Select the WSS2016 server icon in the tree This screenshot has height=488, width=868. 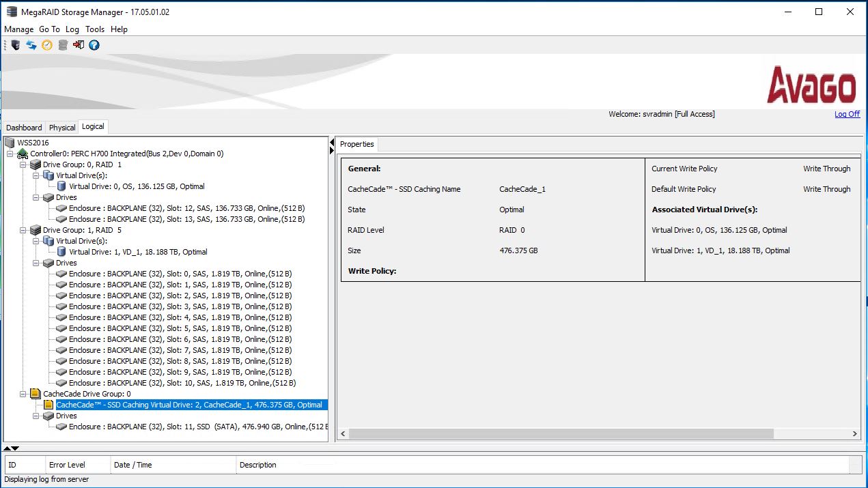tap(10, 143)
